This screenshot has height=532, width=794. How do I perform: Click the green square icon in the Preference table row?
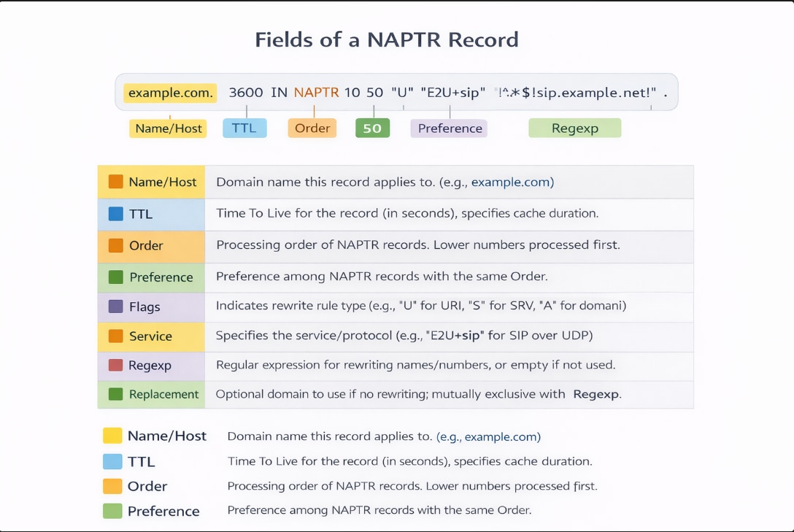click(x=115, y=277)
